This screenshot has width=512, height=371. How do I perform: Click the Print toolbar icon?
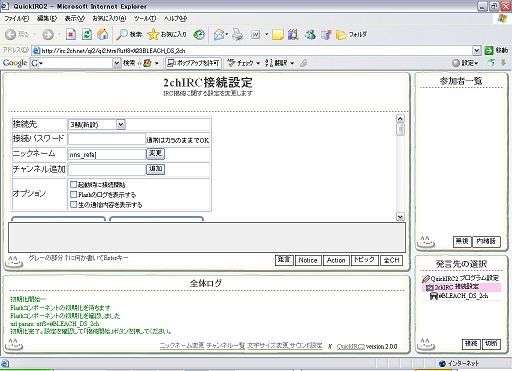coord(238,34)
